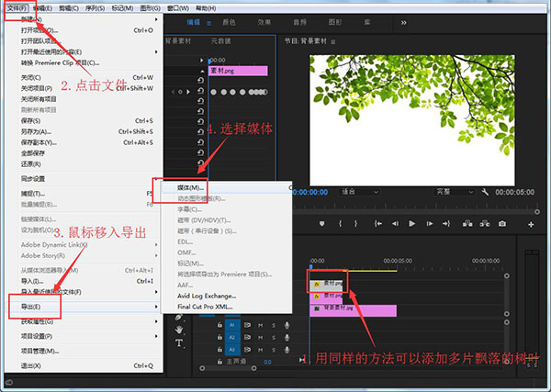Click triangle left of Effect Controls 00:00 ruler
The width and height of the screenshot is (551, 392).
[x=201, y=61]
